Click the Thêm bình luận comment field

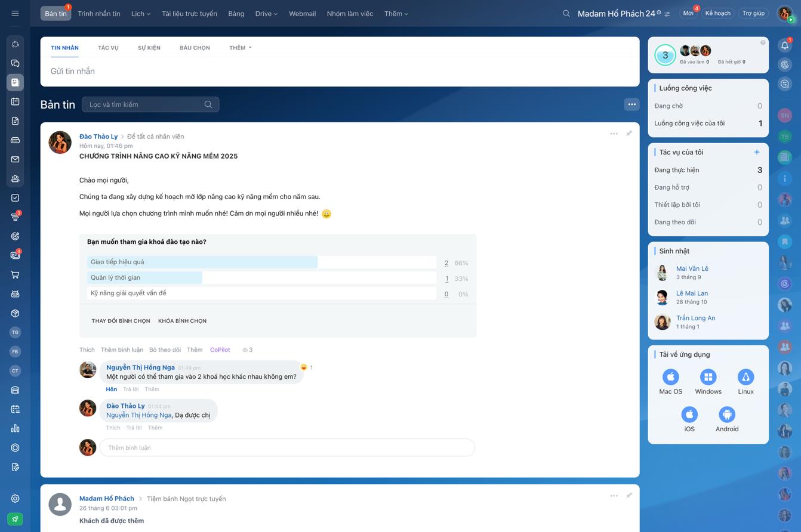pos(286,448)
